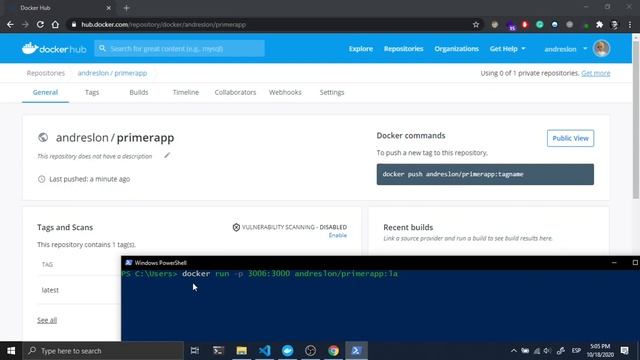Go to the browser home icon

coord(55,24)
